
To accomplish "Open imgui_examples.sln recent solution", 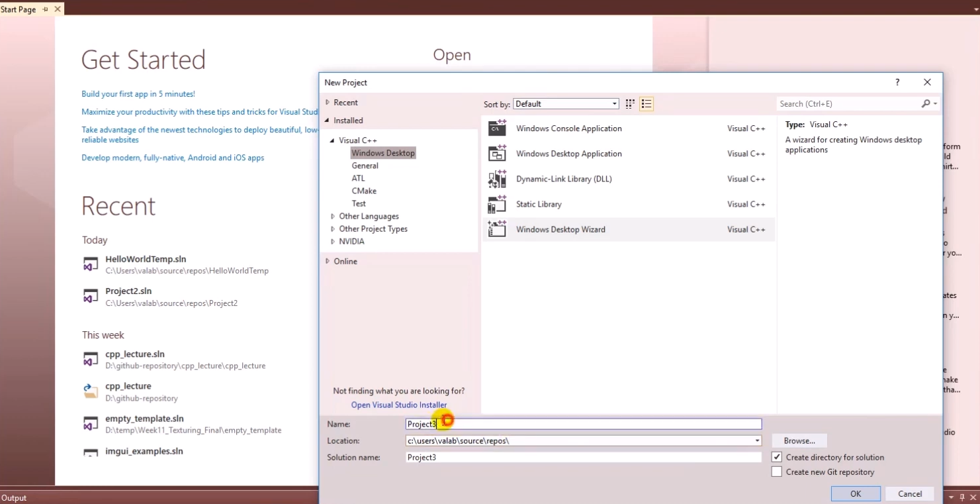I will (x=144, y=451).
